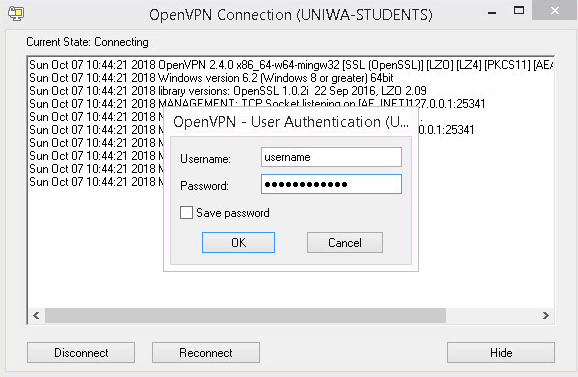Viewport: 578px width, 377px height.
Task: Cancel the user authentication dialog
Action: [345, 242]
